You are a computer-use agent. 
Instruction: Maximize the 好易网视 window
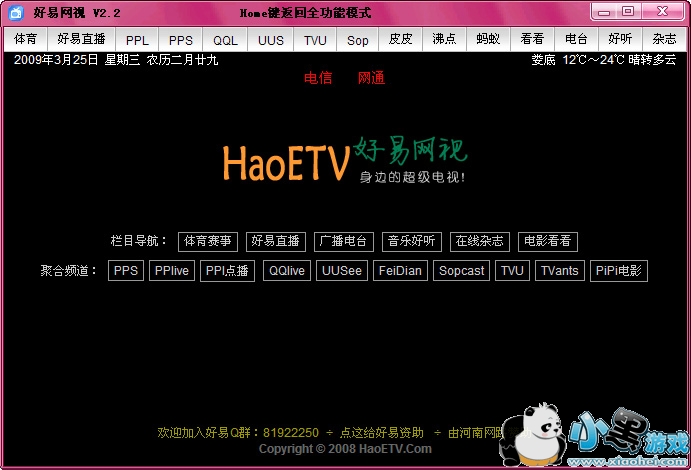(628, 12)
